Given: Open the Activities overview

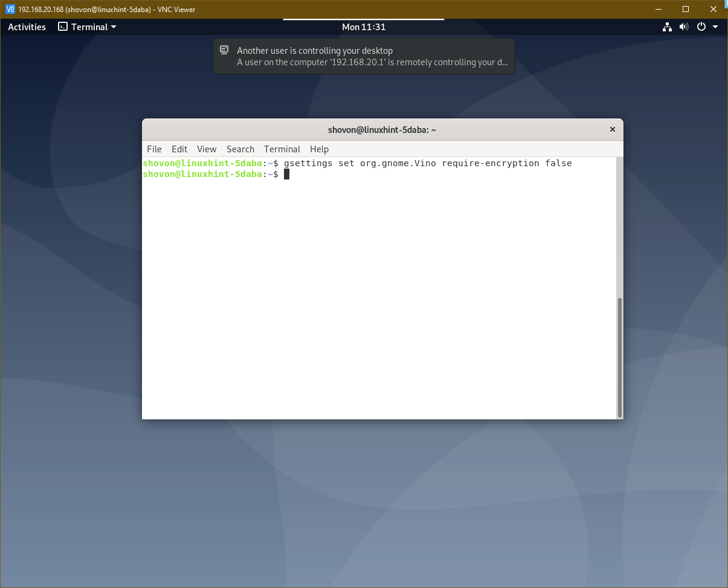Looking at the screenshot, I should click(27, 27).
